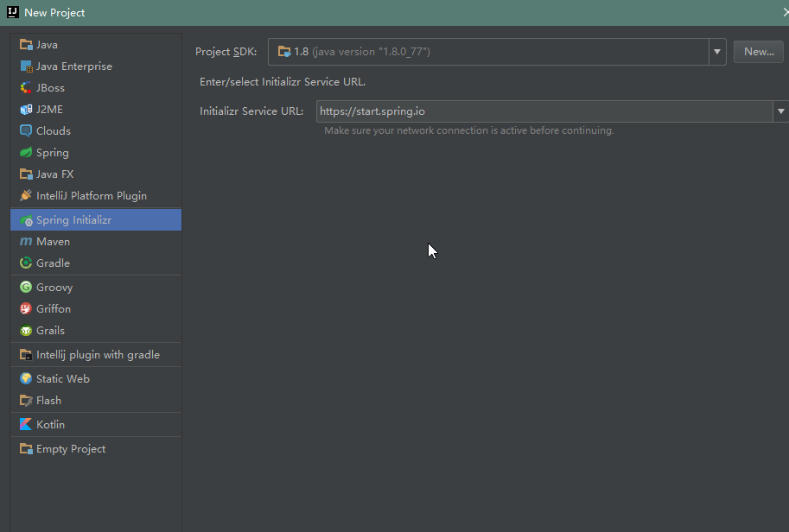Click the Clouds project icon
The image size is (789, 532).
(26, 131)
